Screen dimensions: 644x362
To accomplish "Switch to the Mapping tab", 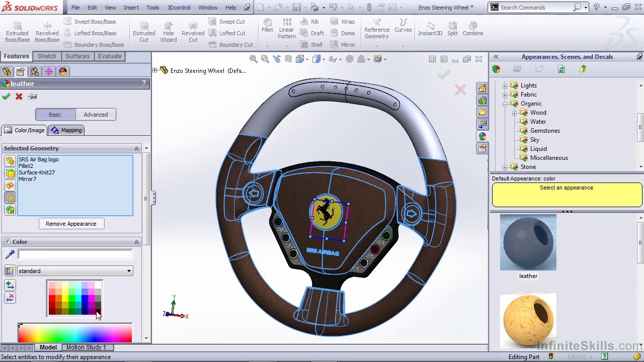I will (66, 130).
